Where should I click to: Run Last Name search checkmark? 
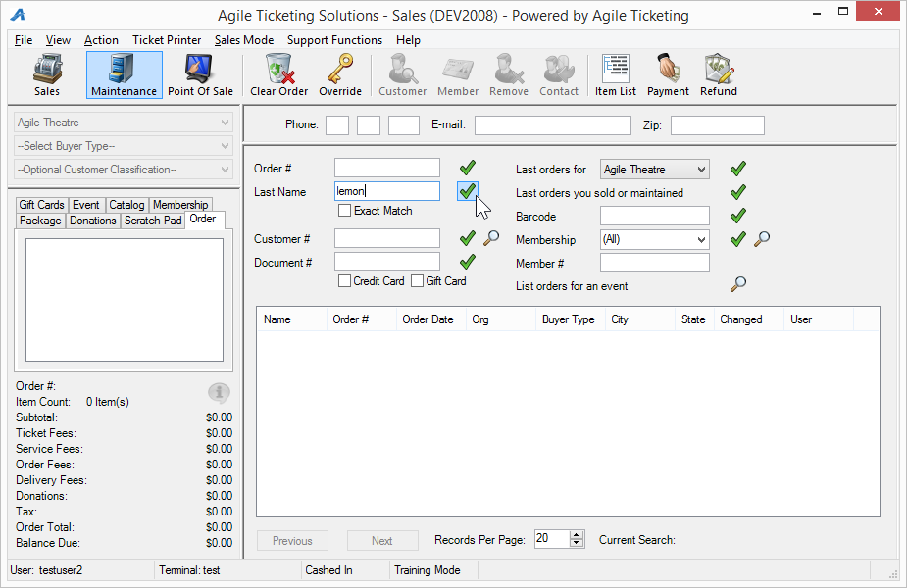point(468,191)
